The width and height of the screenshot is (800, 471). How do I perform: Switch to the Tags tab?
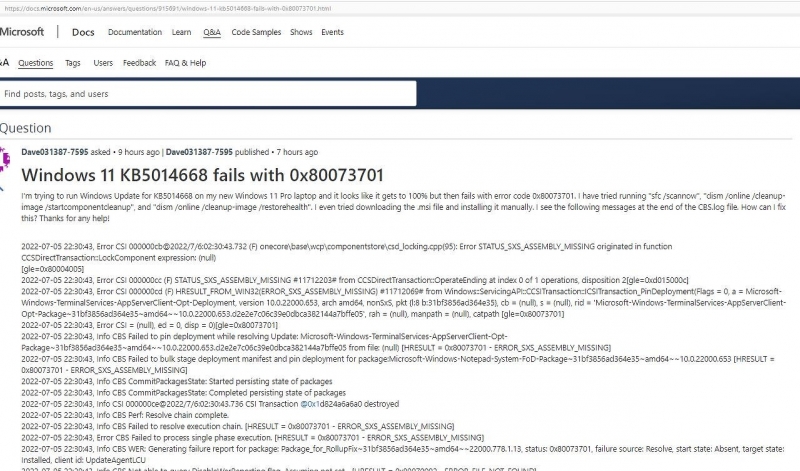(x=73, y=63)
